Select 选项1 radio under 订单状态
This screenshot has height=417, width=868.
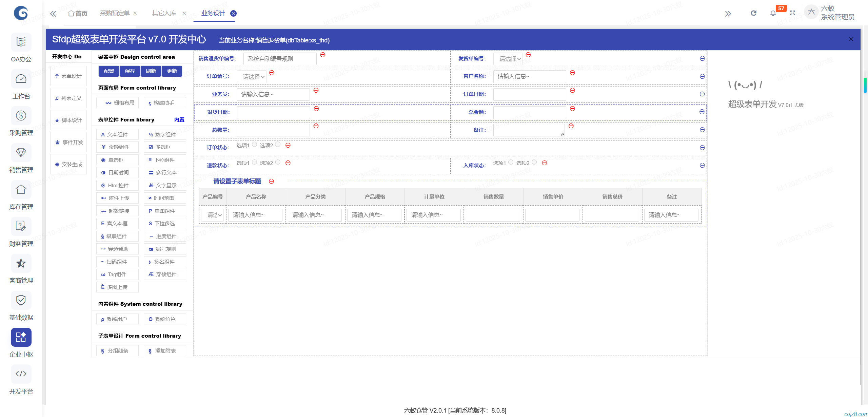(x=255, y=145)
